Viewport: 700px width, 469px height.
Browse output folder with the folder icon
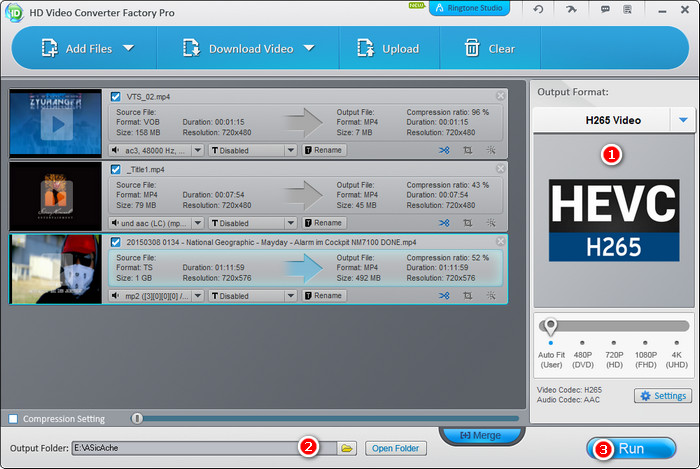point(347,448)
